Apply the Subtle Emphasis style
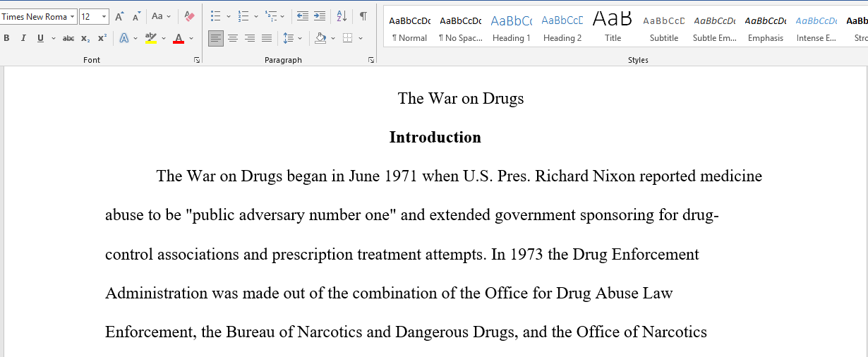The width and height of the screenshot is (868, 357). click(x=715, y=28)
